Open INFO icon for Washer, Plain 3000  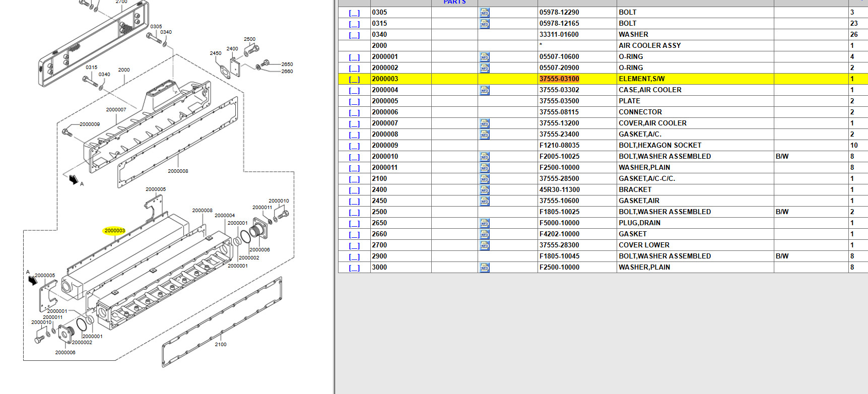click(484, 268)
